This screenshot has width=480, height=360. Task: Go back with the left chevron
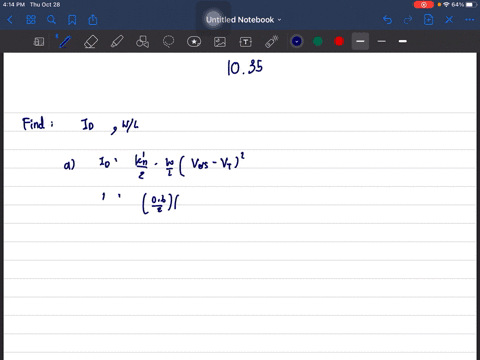(x=10, y=20)
